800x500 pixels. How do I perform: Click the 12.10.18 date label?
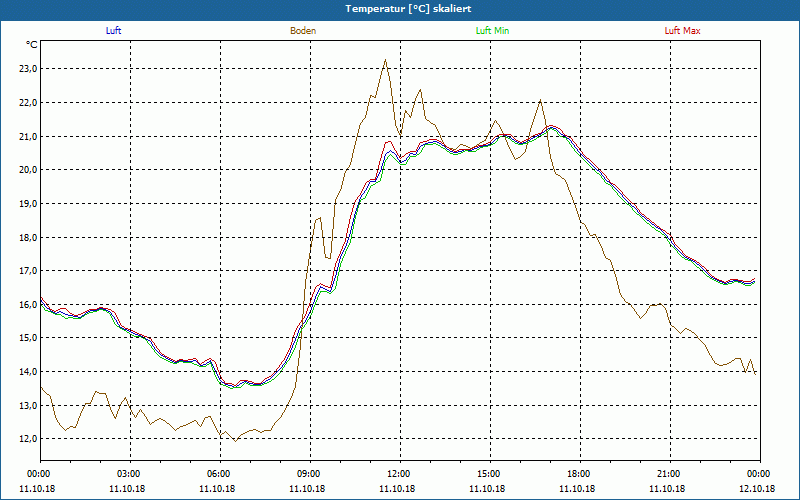[757, 489]
